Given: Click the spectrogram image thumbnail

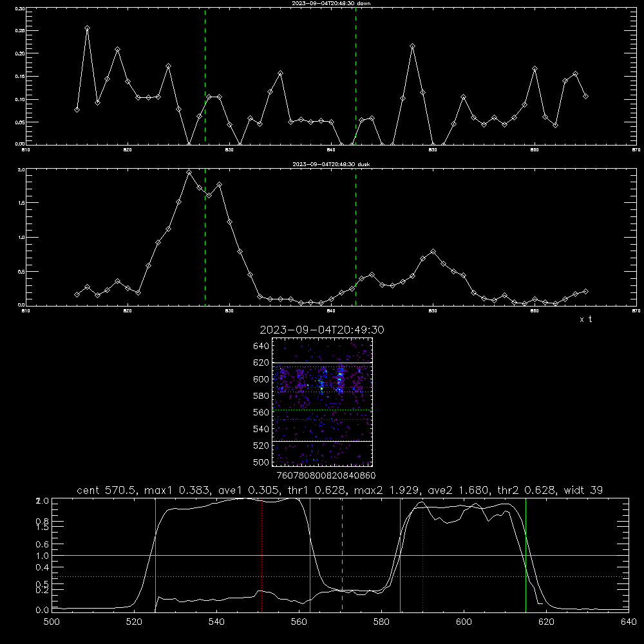Looking at the screenshot, I should [322, 402].
